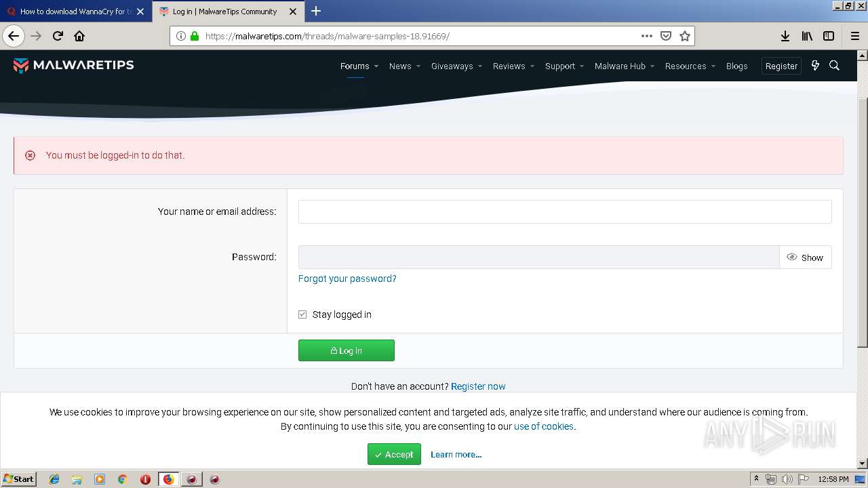The width and height of the screenshot is (868, 488).
Task: Open the News nav item
Action: (400, 66)
